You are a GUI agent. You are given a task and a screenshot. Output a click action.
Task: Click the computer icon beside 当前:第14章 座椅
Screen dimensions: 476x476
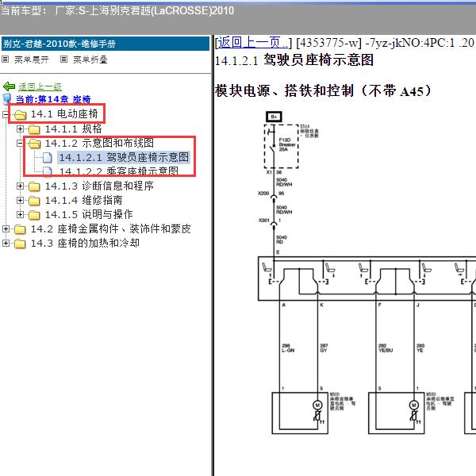(6, 98)
